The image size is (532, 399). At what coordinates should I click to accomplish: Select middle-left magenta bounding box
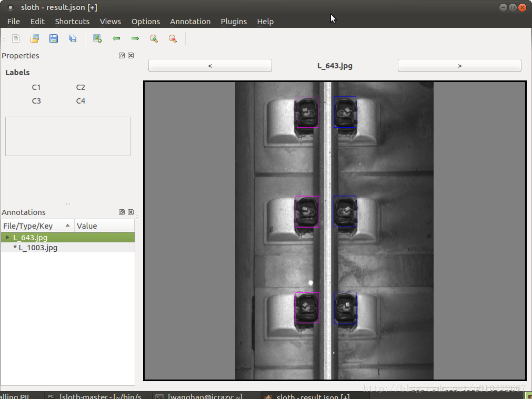pyautogui.click(x=307, y=211)
